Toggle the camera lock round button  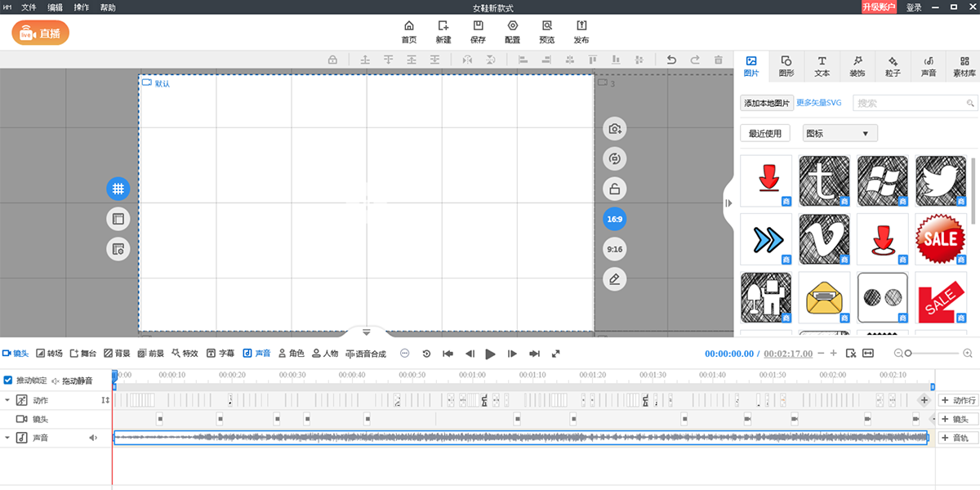pyautogui.click(x=615, y=189)
